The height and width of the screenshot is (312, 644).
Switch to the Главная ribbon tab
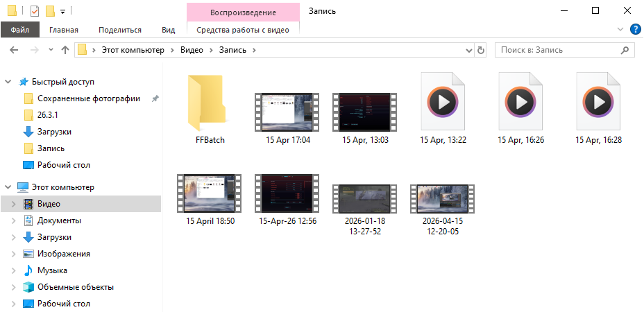(x=64, y=30)
